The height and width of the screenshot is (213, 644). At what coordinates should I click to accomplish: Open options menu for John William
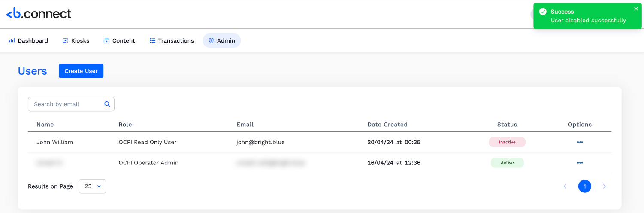(580, 142)
